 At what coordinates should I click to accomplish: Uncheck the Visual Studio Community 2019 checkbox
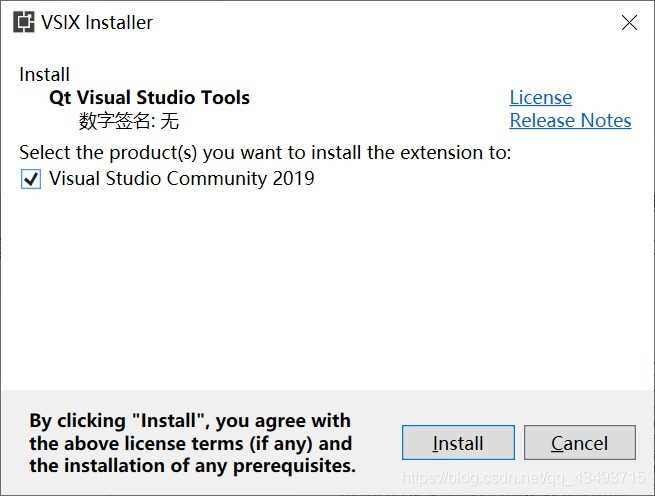point(31,180)
